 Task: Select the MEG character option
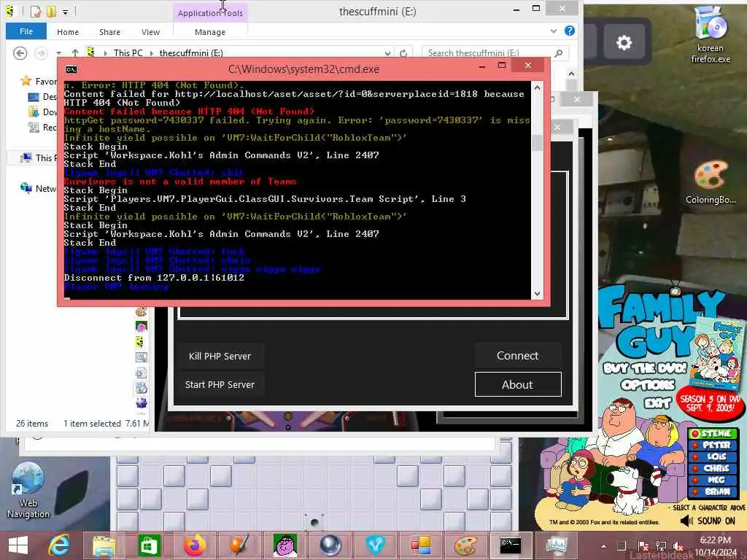tap(713, 480)
